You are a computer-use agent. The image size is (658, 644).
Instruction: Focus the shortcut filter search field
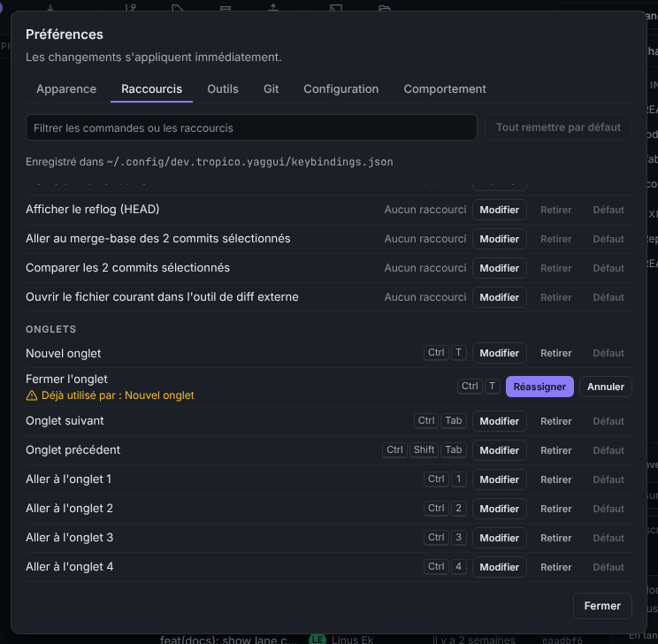(251, 127)
